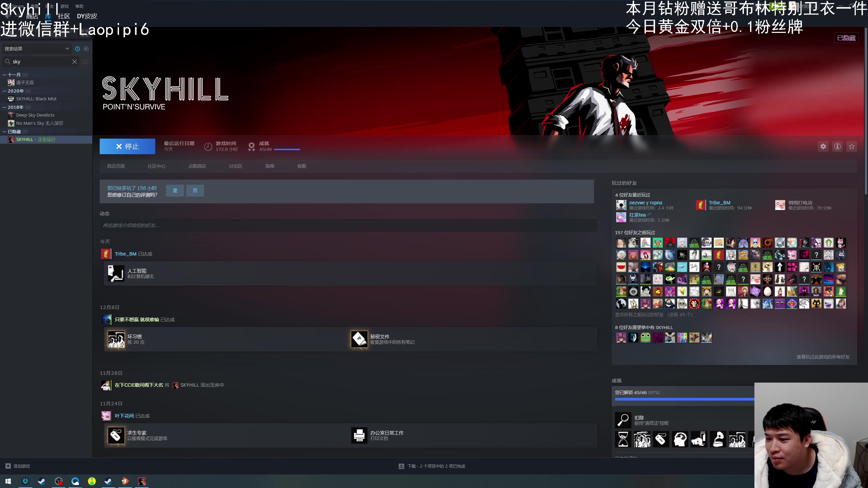
Task: Click the achievement progress bar beside 45/46
Action: coord(287,149)
